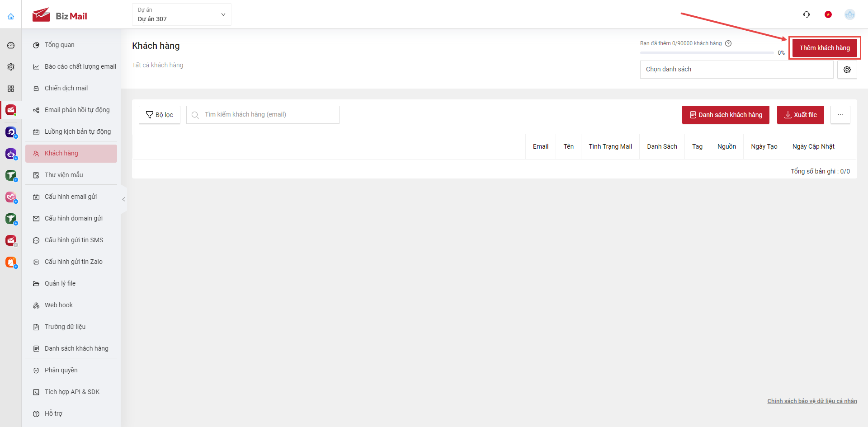Open the dashboard gauge icon in left rail
Image resolution: width=868 pixels, height=427 pixels.
click(11, 45)
